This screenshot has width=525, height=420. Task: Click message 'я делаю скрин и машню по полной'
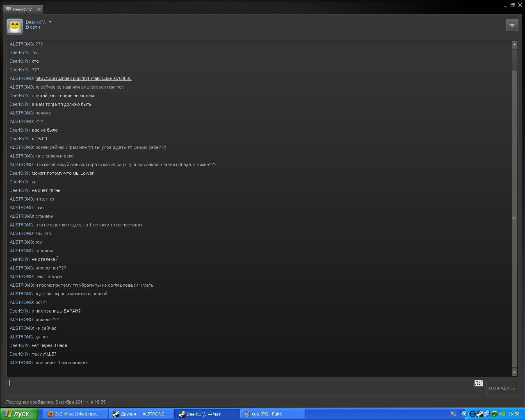coord(71,294)
